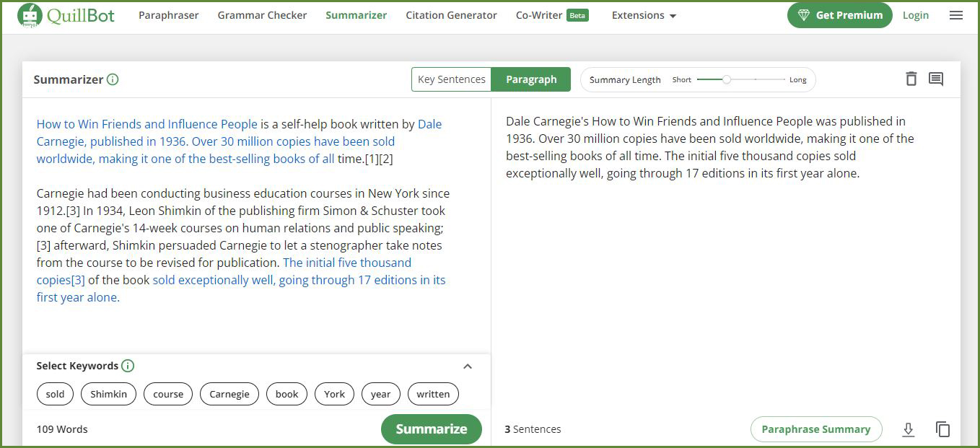980x448 pixels.
Task: Open the Co-Writer Beta tab
Action: (552, 15)
